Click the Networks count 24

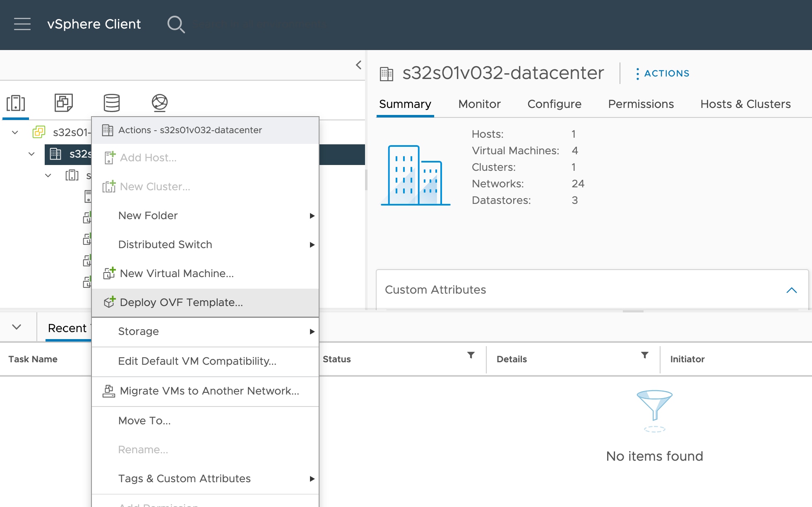[578, 184]
